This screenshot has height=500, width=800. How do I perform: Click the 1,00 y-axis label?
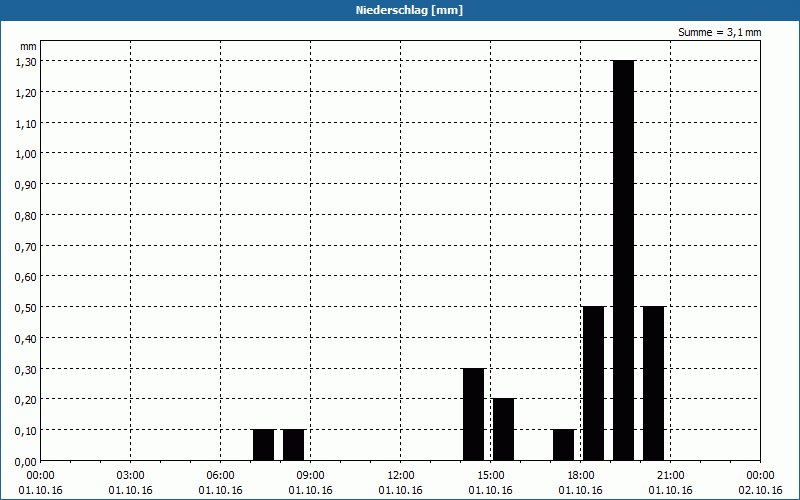pos(26,154)
